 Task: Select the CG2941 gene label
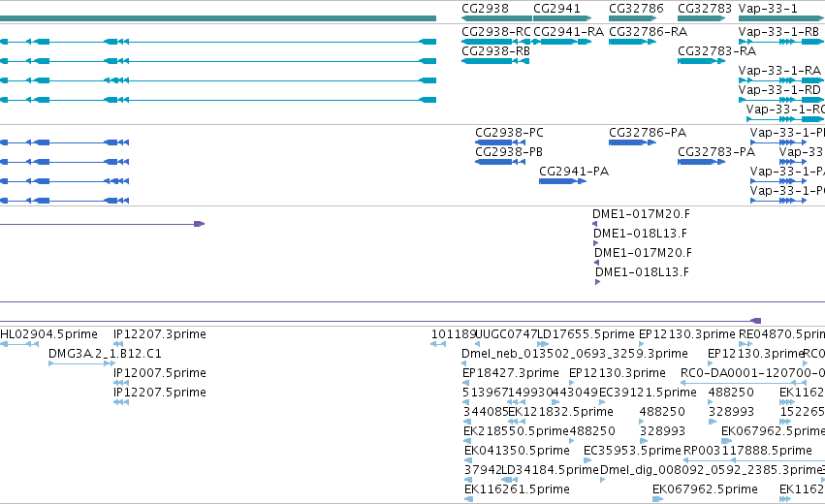coord(556,9)
